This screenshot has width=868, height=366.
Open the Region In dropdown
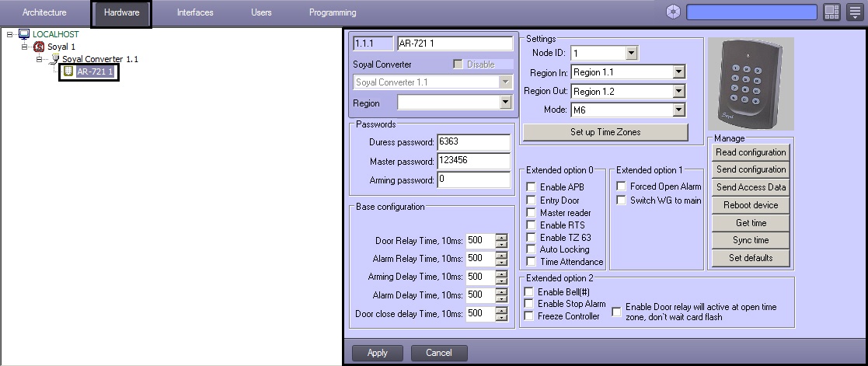coord(678,72)
